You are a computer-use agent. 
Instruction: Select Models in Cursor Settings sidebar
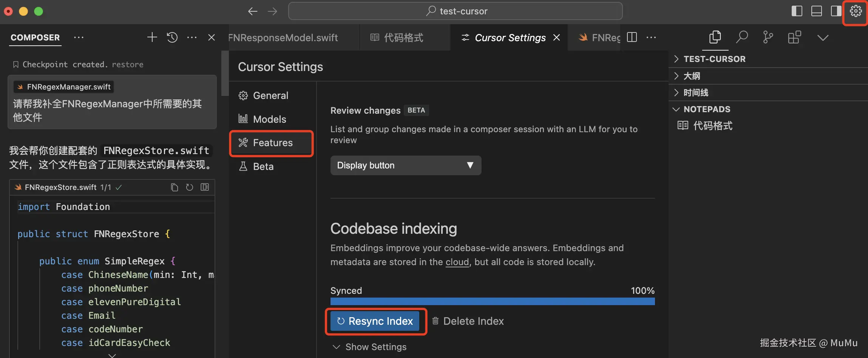coord(269,119)
